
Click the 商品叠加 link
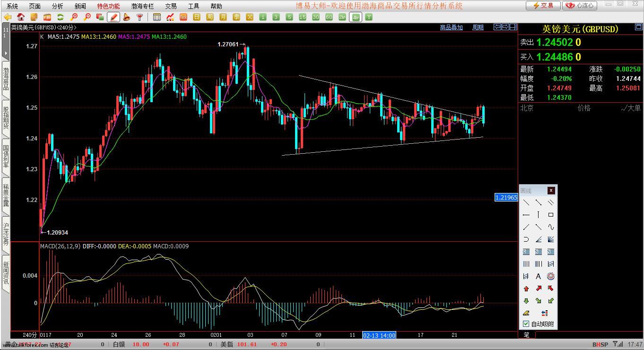(451, 27)
